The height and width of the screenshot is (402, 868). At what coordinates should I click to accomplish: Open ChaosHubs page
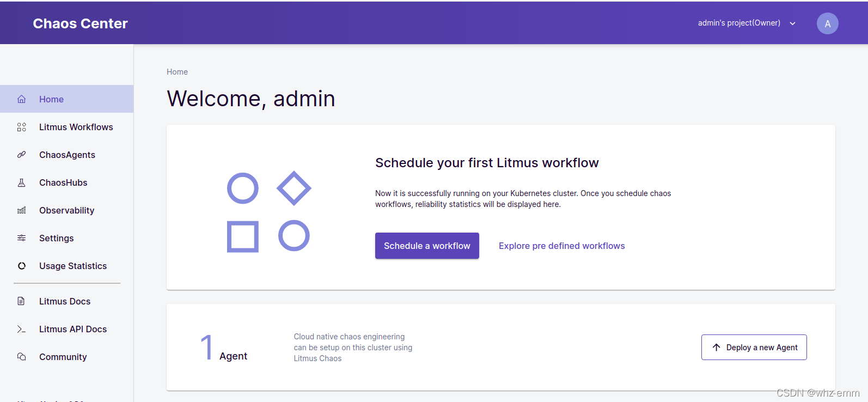[x=66, y=182]
